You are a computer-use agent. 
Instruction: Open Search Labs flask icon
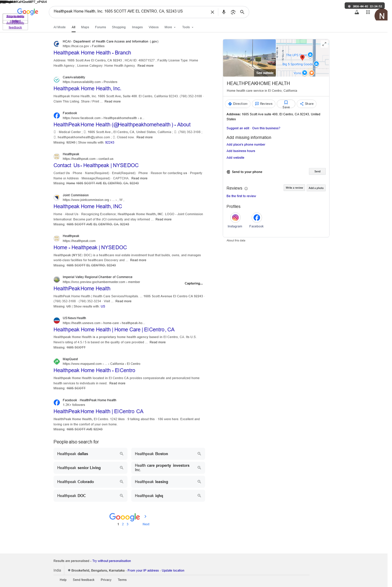pos(357,12)
